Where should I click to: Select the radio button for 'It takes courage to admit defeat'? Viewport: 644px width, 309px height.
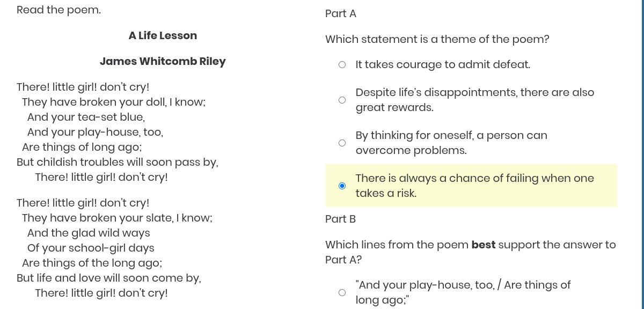coord(342,65)
